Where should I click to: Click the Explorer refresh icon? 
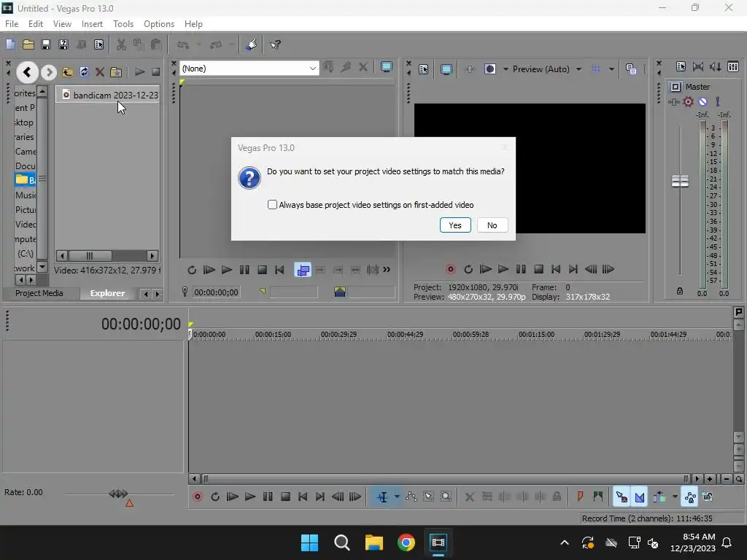point(84,72)
